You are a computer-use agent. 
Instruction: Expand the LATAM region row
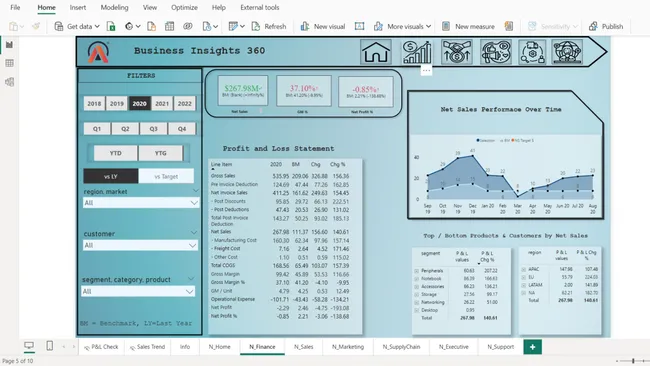(x=524, y=285)
